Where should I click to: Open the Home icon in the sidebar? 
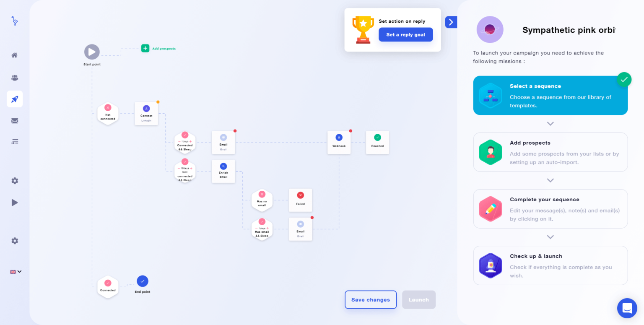(x=15, y=55)
